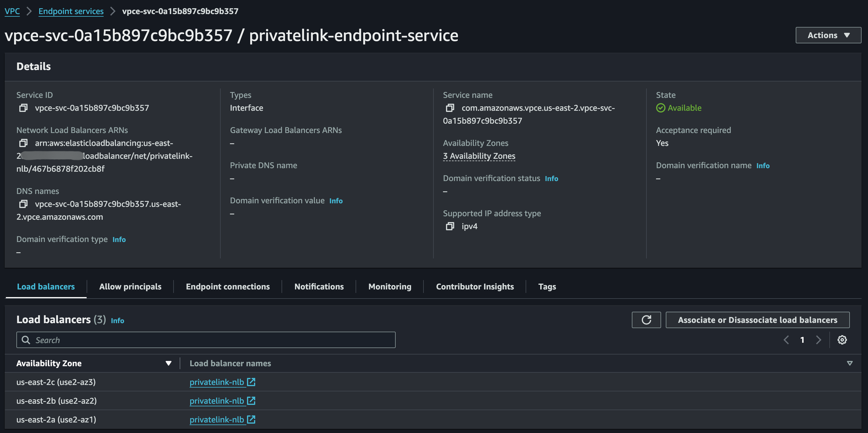
Task: Open external link icon for us-east-2c privatelink-nlb
Action: point(251,382)
